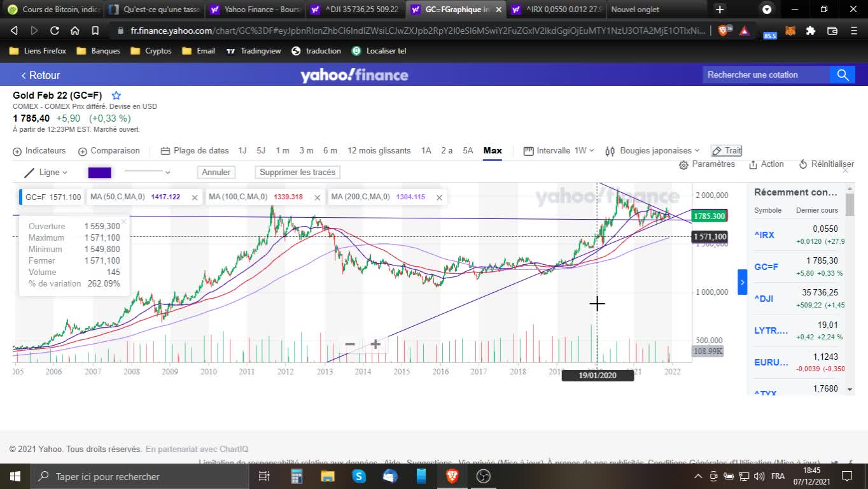
Task: Go to browser home page
Action: point(75,31)
